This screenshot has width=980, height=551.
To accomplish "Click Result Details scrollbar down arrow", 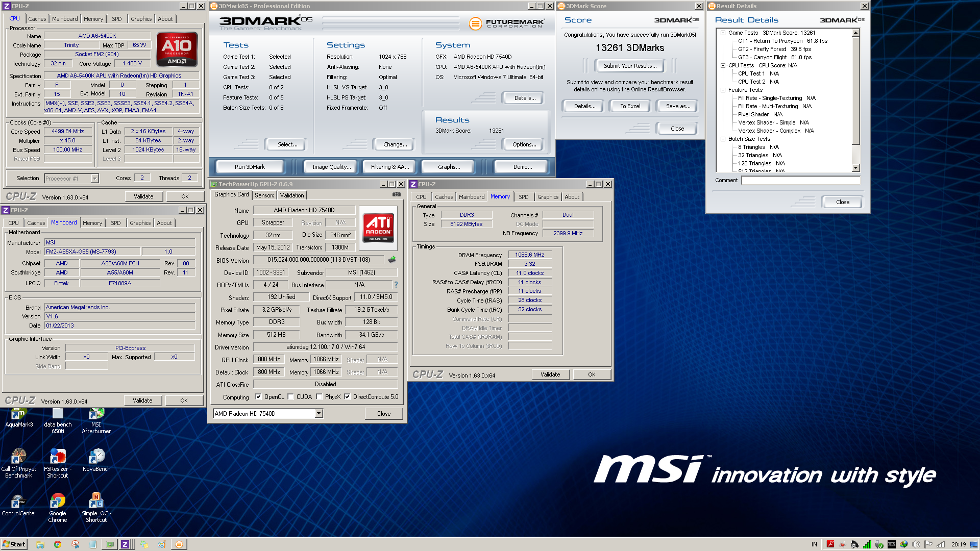I will pyautogui.click(x=856, y=168).
